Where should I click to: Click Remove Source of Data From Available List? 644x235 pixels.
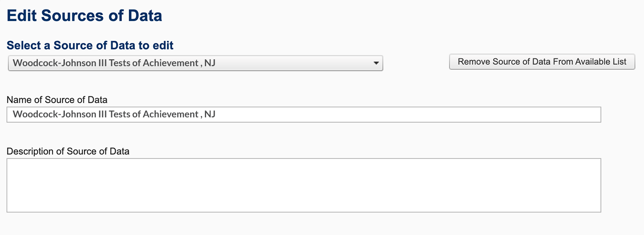point(542,61)
